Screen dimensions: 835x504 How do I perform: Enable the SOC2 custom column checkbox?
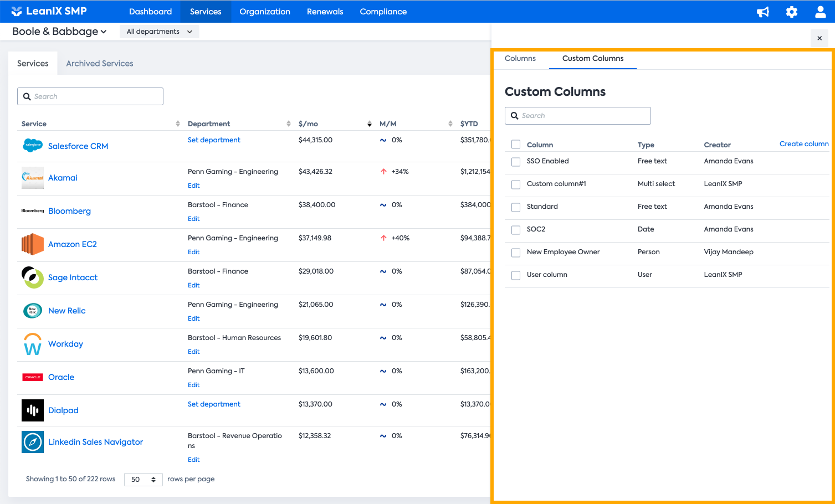coord(516,230)
